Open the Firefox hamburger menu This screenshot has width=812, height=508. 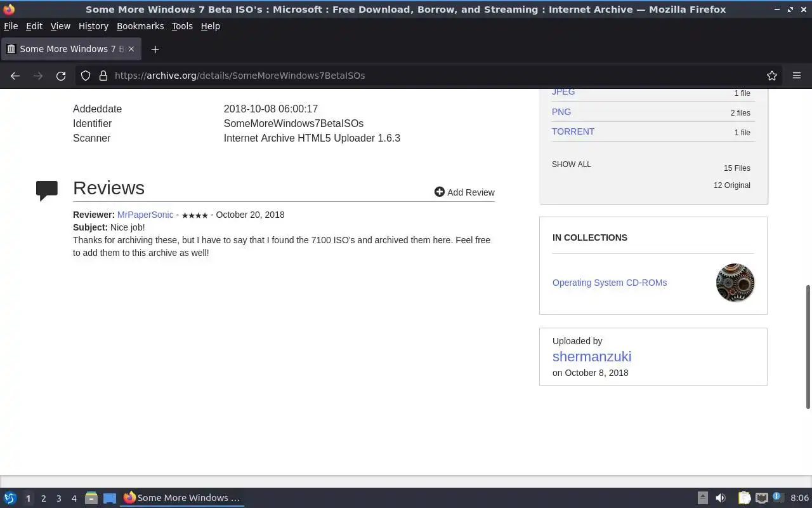coord(797,76)
